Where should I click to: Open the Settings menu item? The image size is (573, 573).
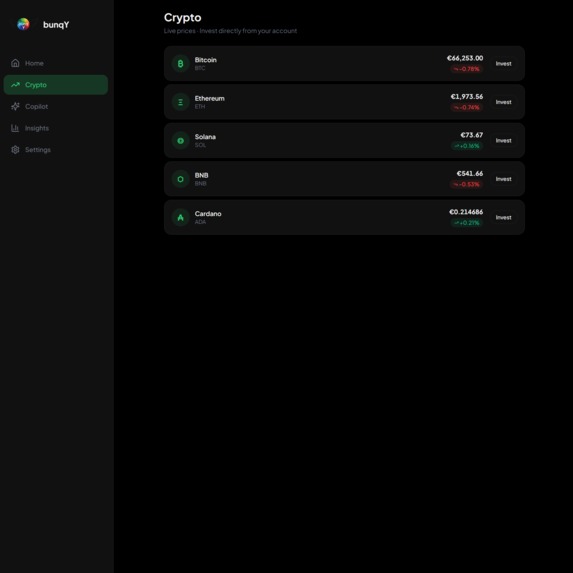point(56,149)
